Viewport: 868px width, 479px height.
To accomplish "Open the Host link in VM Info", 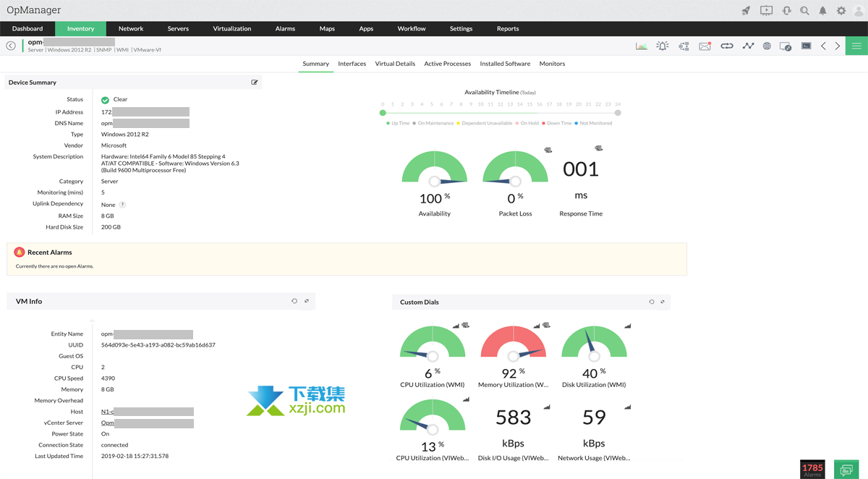I will 148,412.
